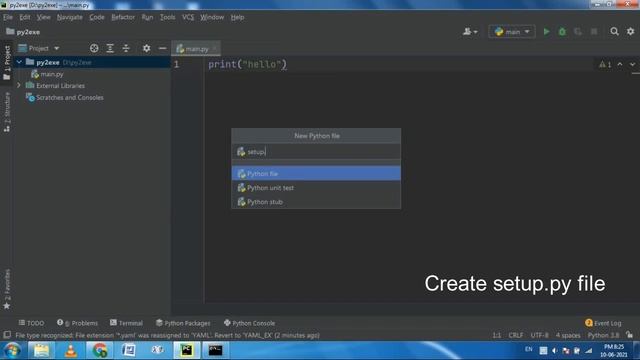Open the Terminal tool window

tap(126, 323)
